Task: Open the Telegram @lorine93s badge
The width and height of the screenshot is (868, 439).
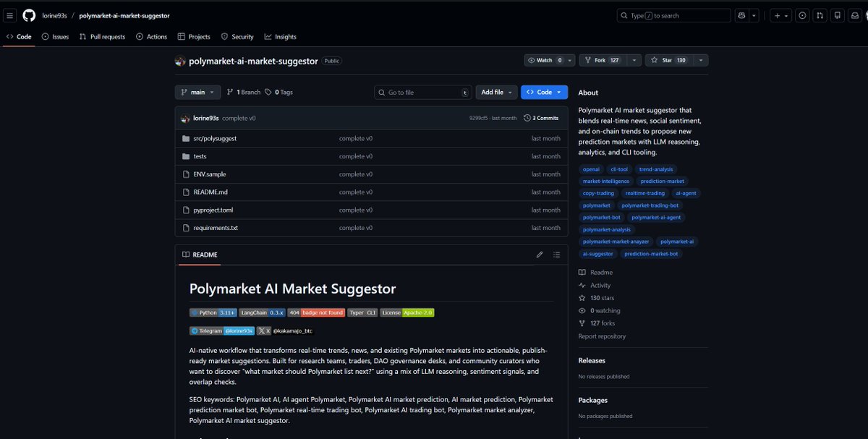Action: [x=221, y=331]
